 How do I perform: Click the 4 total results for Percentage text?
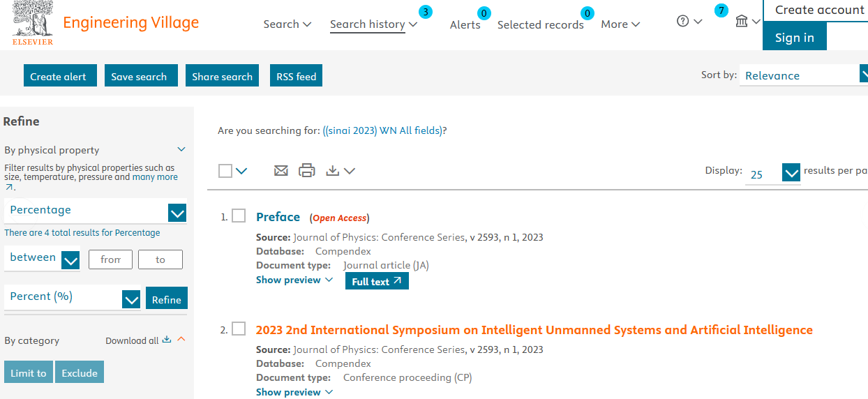point(82,233)
